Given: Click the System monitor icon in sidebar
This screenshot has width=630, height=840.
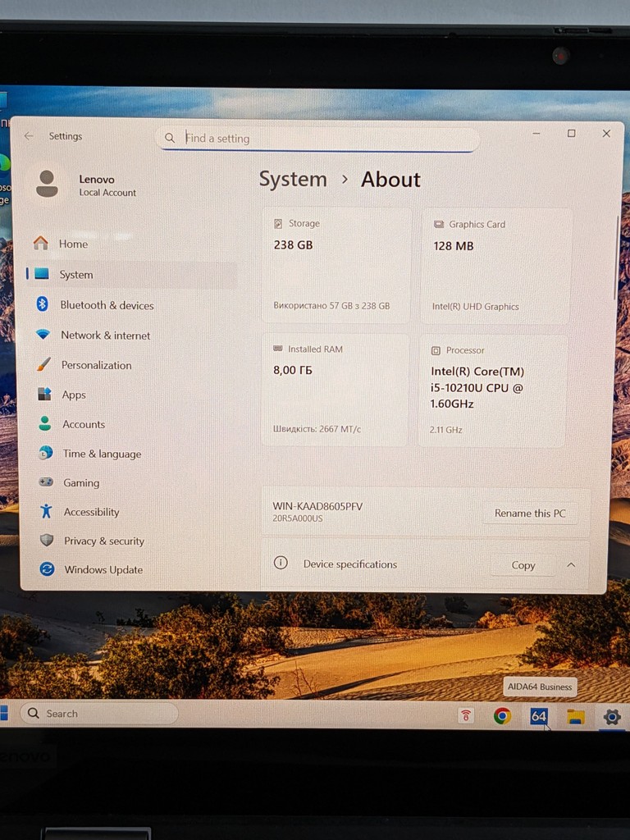Looking at the screenshot, I should [42, 274].
